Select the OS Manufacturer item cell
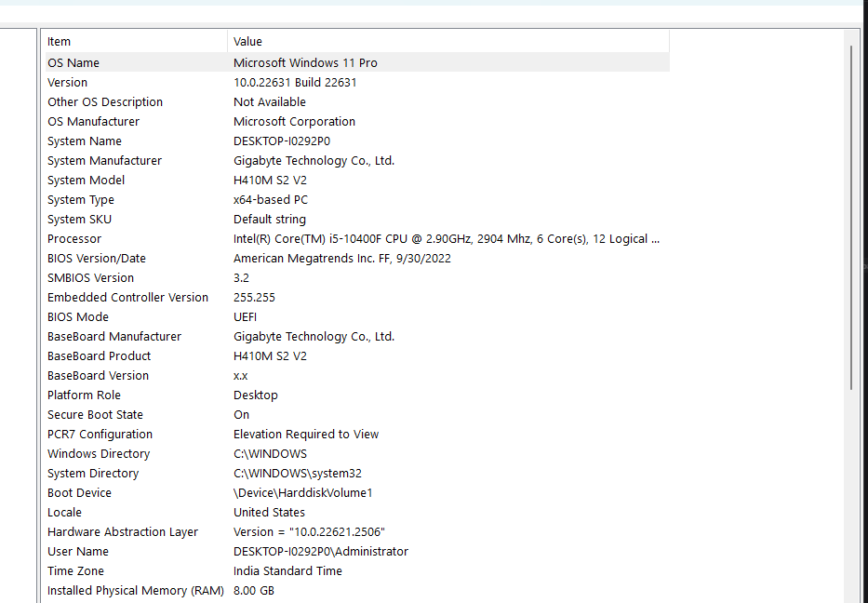The width and height of the screenshot is (868, 603). click(93, 121)
